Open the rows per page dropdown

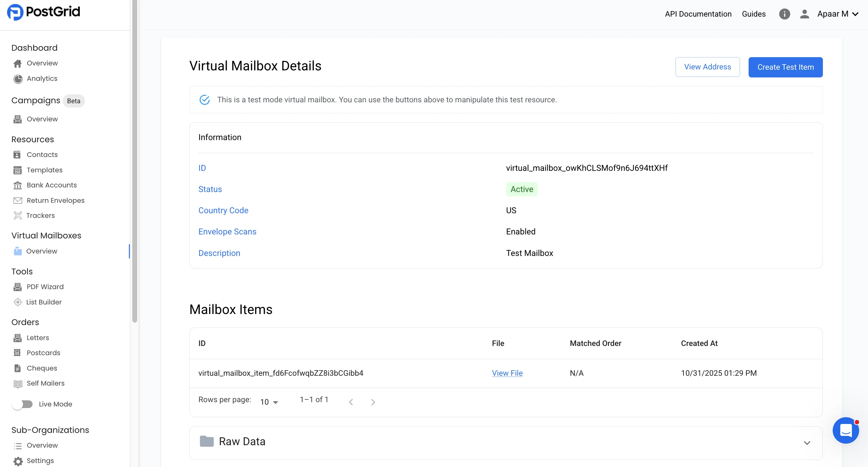pos(268,401)
